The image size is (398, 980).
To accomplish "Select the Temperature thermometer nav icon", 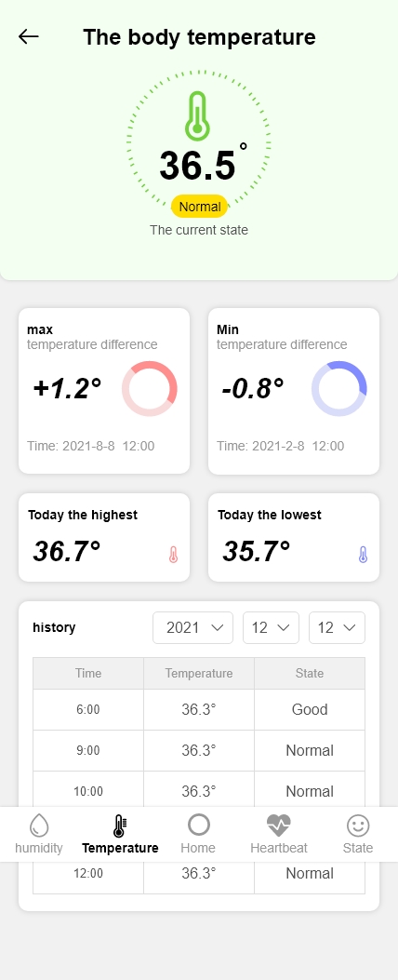I will (120, 826).
